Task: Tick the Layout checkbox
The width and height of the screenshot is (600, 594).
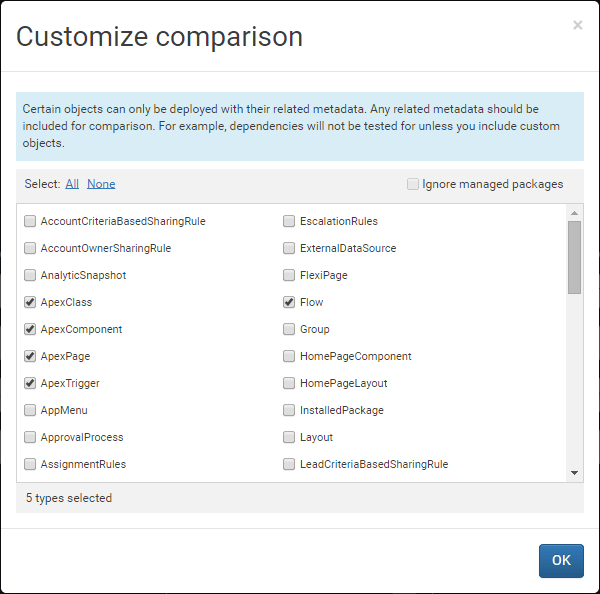Action: pyautogui.click(x=289, y=437)
